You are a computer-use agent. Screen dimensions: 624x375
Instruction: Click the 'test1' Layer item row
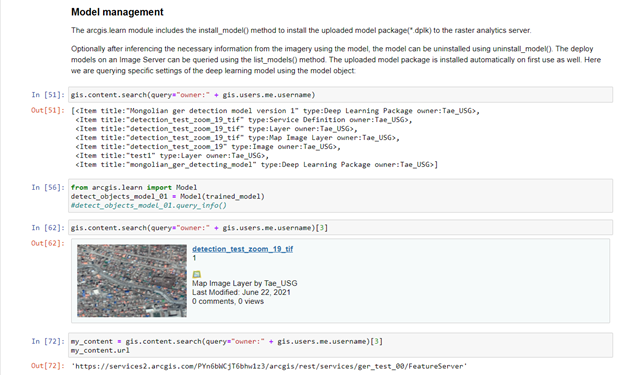172,156
